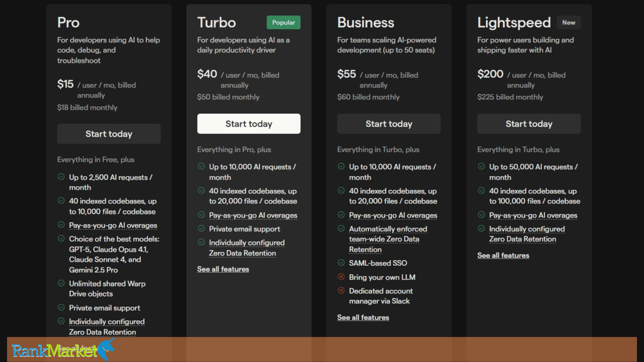Image resolution: width=644 pixels, height=362 pixels.
Task: Click the $225 billed monthly text
Action: coord(510,97)
